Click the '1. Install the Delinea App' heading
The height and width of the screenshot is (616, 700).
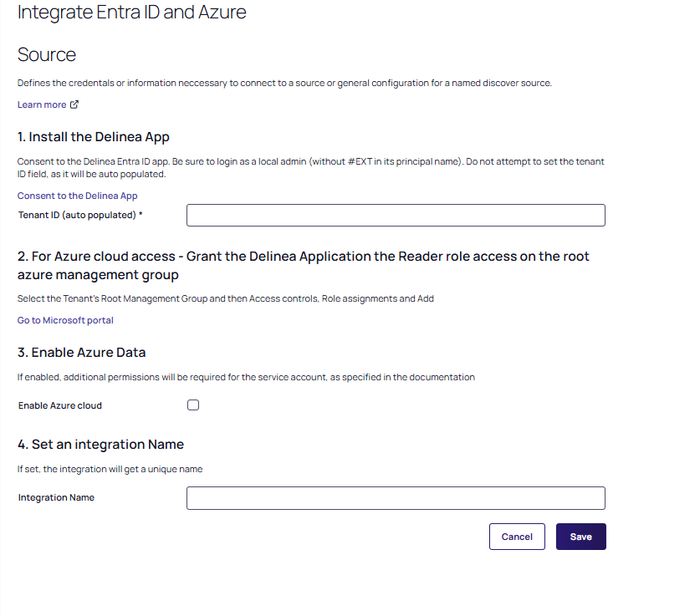(x=94, y=137)
